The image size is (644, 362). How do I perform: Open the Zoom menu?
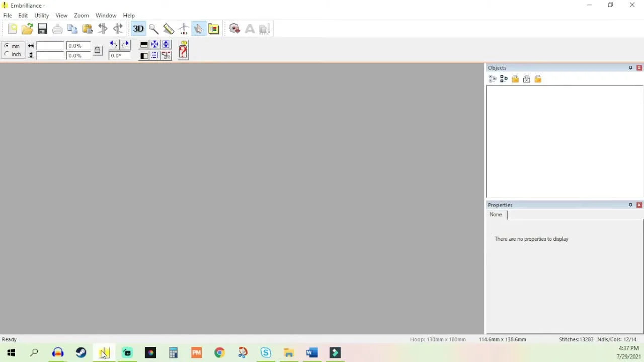click(81, 15)
